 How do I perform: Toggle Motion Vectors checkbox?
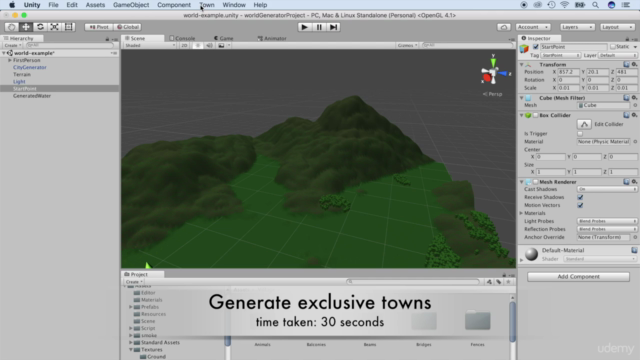tap(580, 205)
